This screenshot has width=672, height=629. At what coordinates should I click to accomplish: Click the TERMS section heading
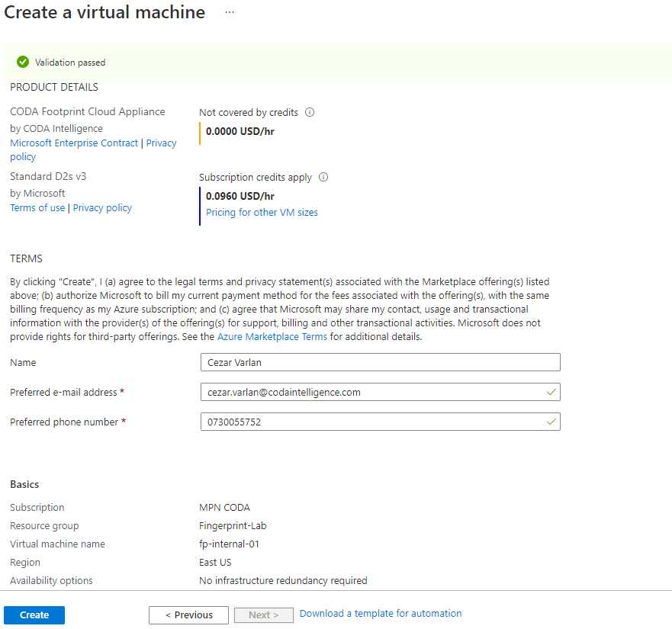coord(26,258)
